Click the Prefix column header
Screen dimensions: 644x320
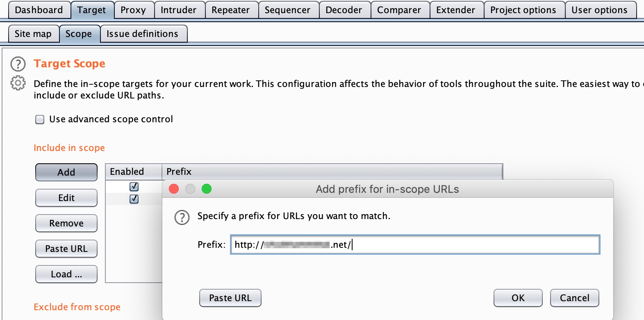coord(332,171)
